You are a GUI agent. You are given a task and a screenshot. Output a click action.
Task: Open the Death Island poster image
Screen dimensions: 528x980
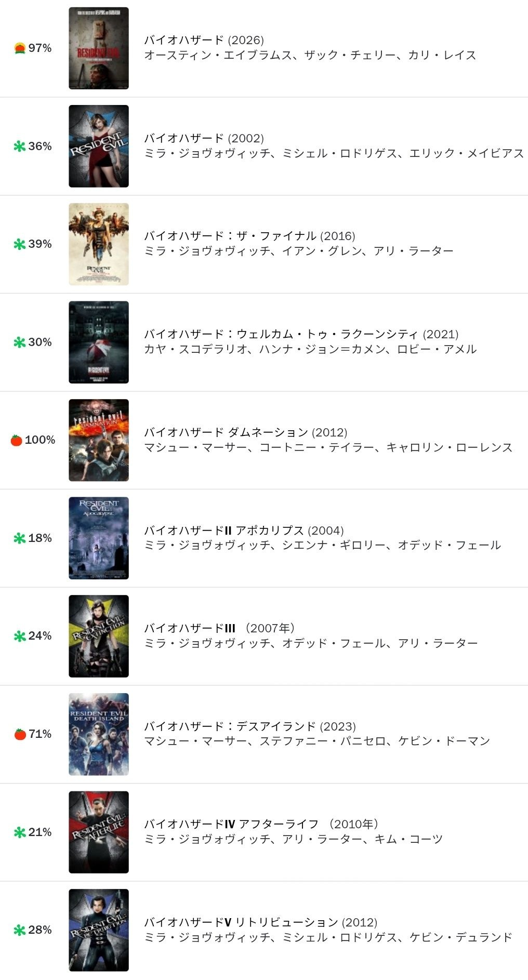coord(99,734)
